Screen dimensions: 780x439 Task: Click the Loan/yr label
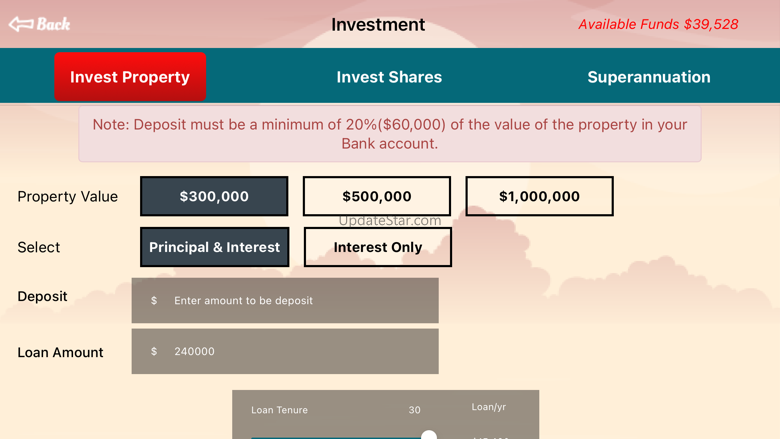pos(488,407)
